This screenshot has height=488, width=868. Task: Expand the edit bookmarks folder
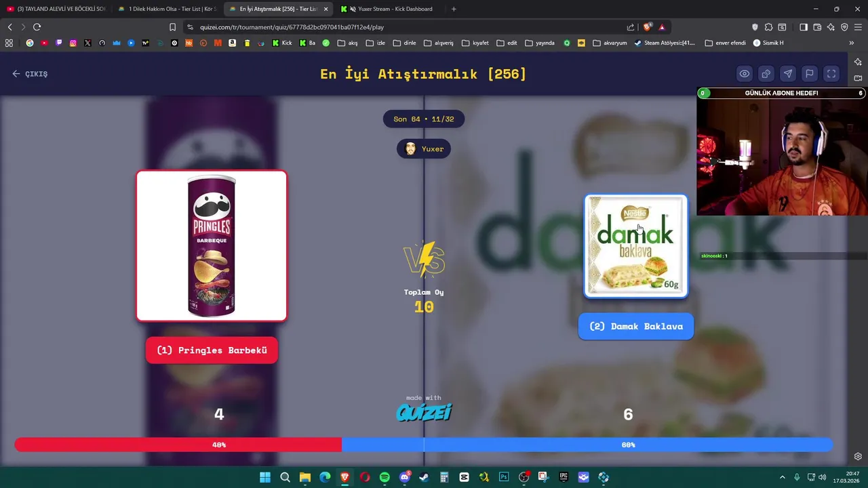(x=507, y=43)
